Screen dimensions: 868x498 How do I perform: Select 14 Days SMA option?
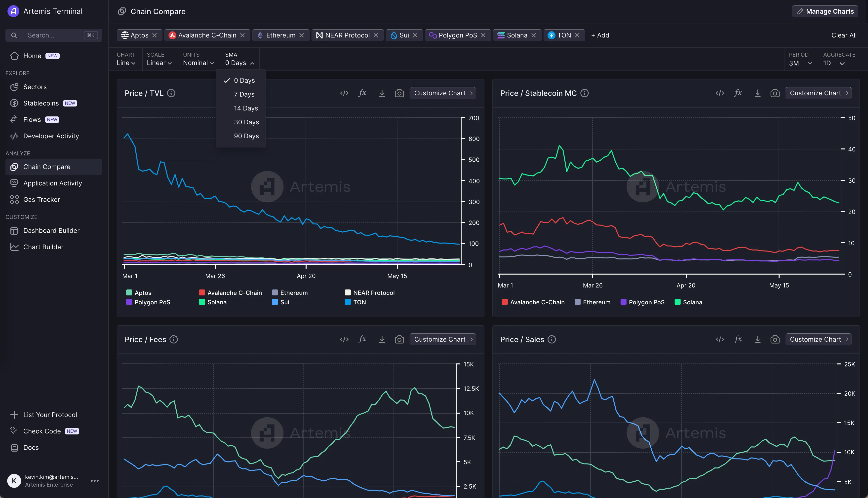[x=241, y=108]
